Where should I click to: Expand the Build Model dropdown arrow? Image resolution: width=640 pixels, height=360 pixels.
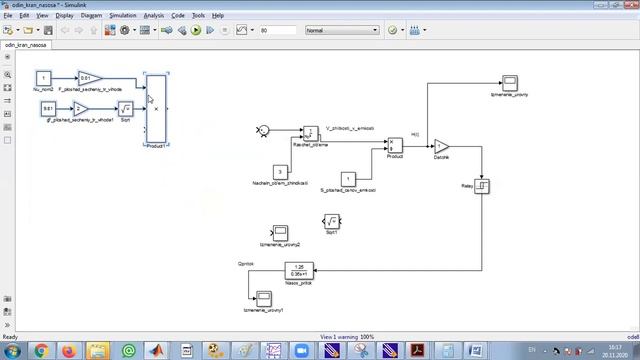click(425, 30)
